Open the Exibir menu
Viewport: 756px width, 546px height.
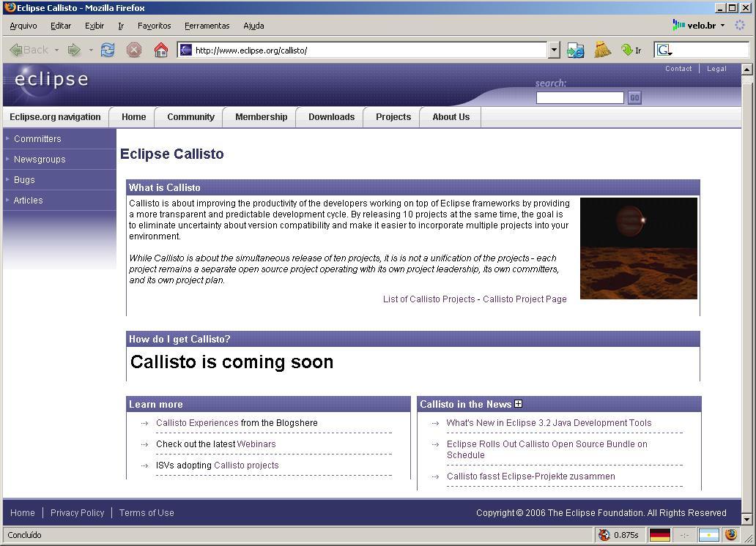pos(94,26)
